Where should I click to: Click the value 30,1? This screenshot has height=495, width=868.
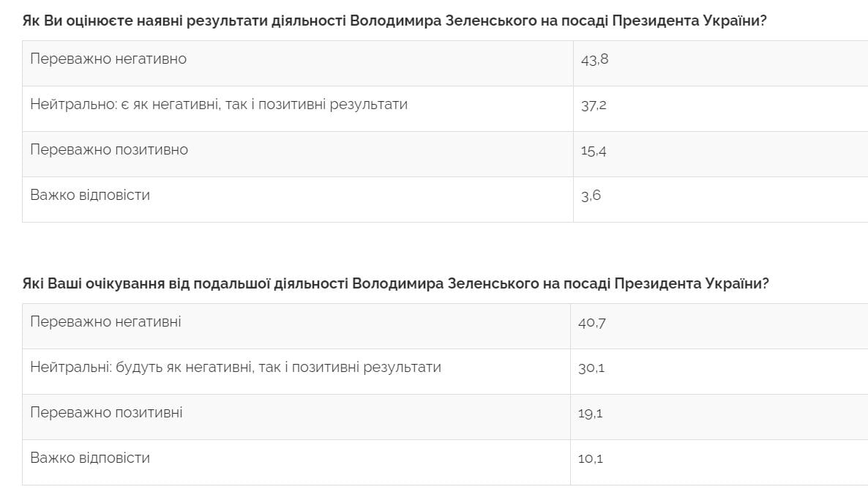click(x=591, y=368)
